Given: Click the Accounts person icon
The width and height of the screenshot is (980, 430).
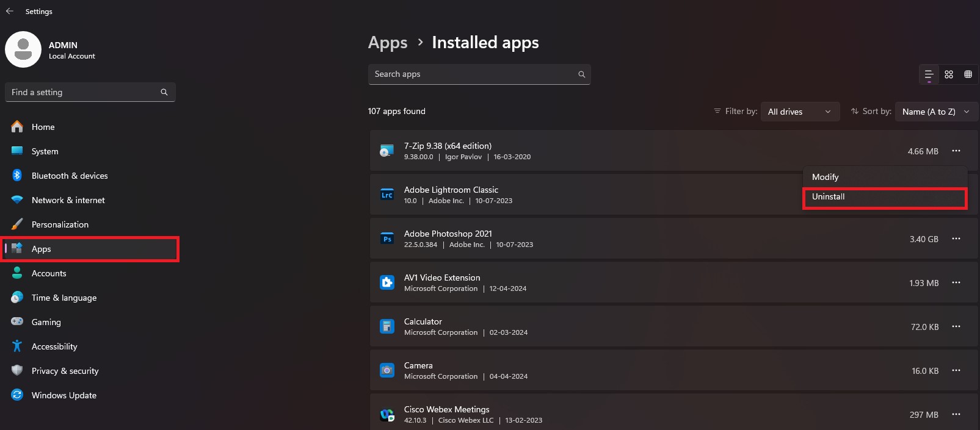Looking at the screenshot, I should [x=17, y=273].
